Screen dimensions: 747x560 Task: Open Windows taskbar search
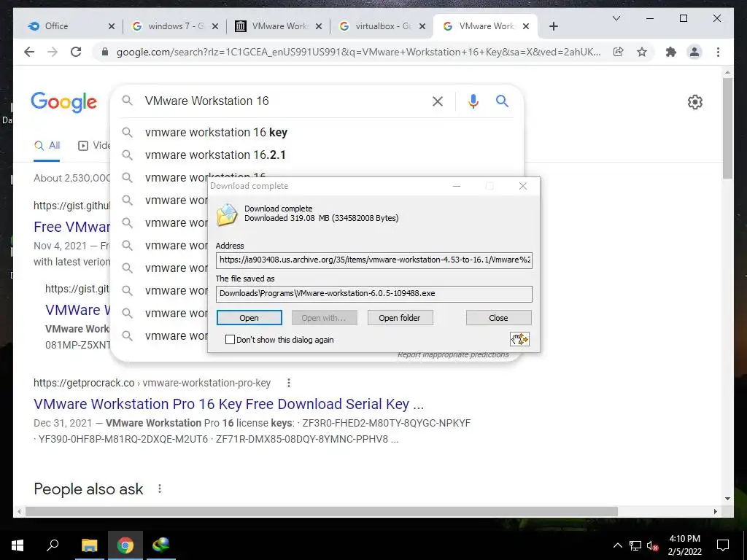coord(53,545)
